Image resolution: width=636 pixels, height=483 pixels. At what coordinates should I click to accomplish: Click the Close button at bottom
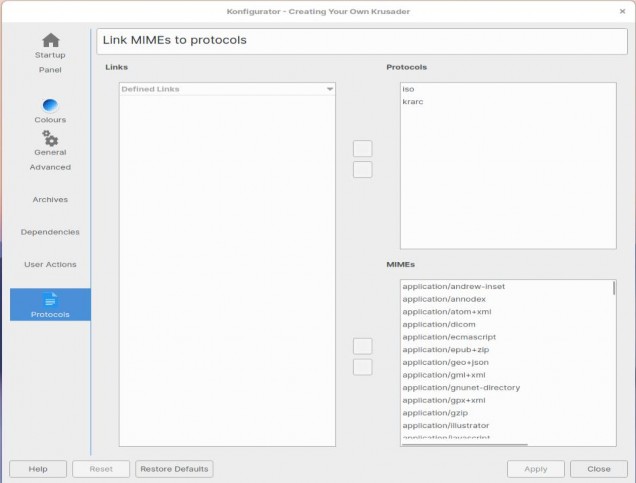[599, 469]
